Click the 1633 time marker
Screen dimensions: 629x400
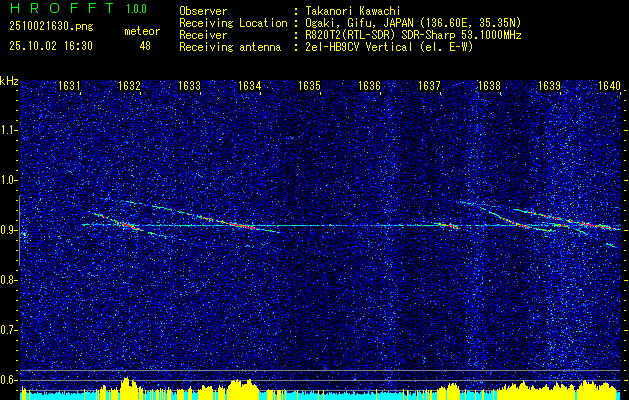(x=189, y=86)
